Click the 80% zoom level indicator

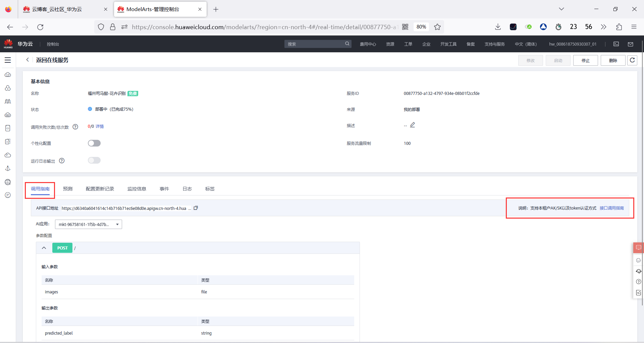[421, 27]
